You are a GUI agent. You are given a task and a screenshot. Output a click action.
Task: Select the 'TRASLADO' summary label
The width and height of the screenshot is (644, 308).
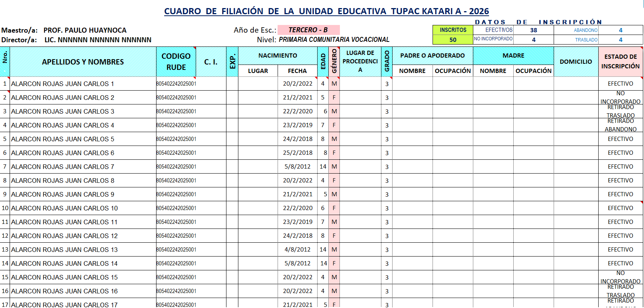point(586,40)
